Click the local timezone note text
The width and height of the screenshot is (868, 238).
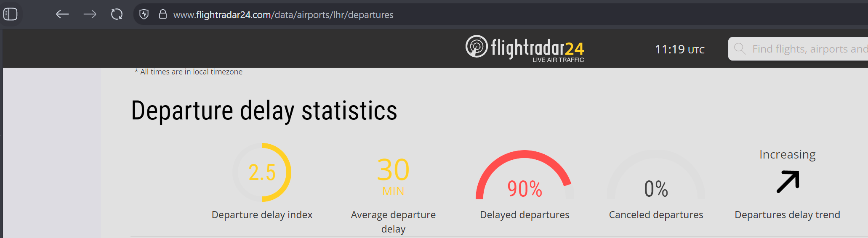pyautogui.click(x=189, y=72)
